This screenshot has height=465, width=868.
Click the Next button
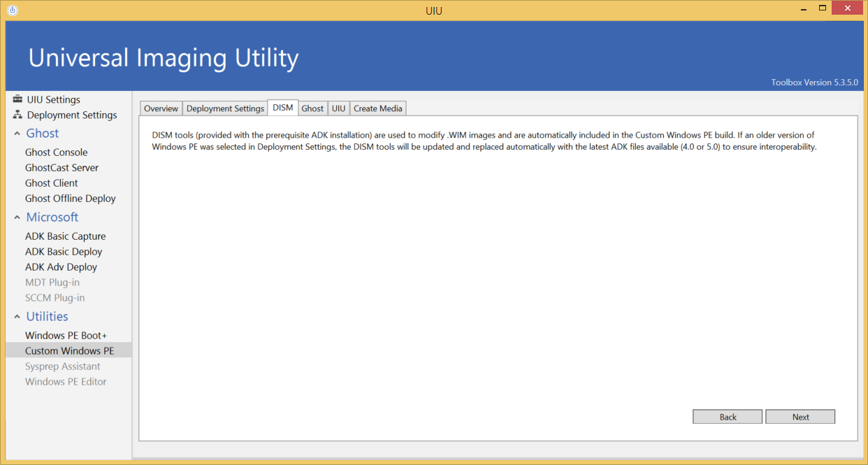pyautogui.click(x=800, y=417)
